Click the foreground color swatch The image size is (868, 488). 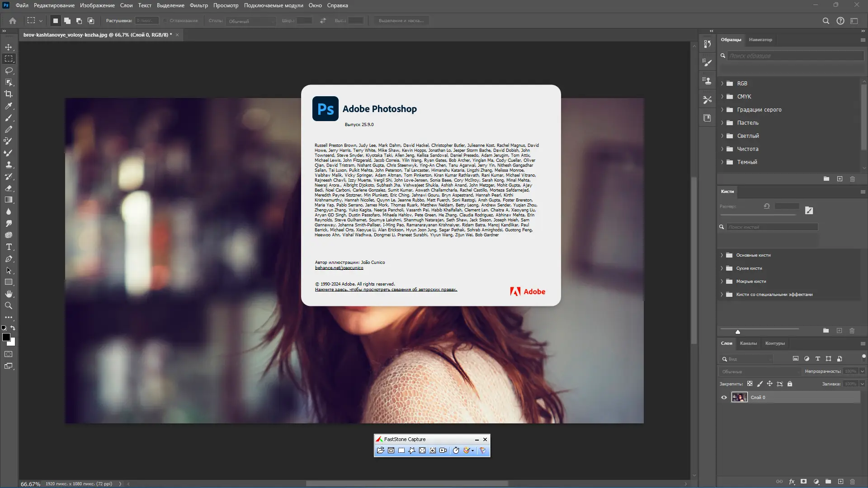[x=6, y=338]
